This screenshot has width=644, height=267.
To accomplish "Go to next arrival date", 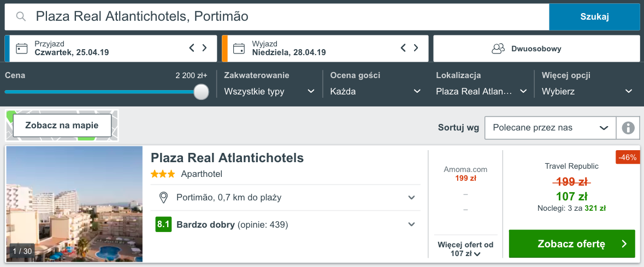I will pyautogui.click(x=205, y=48).
